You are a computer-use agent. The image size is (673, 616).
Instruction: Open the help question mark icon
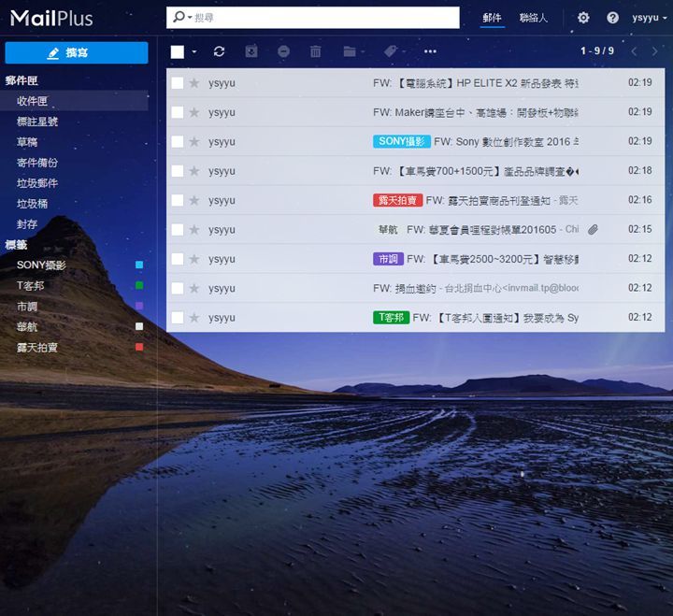click(612, 18)
